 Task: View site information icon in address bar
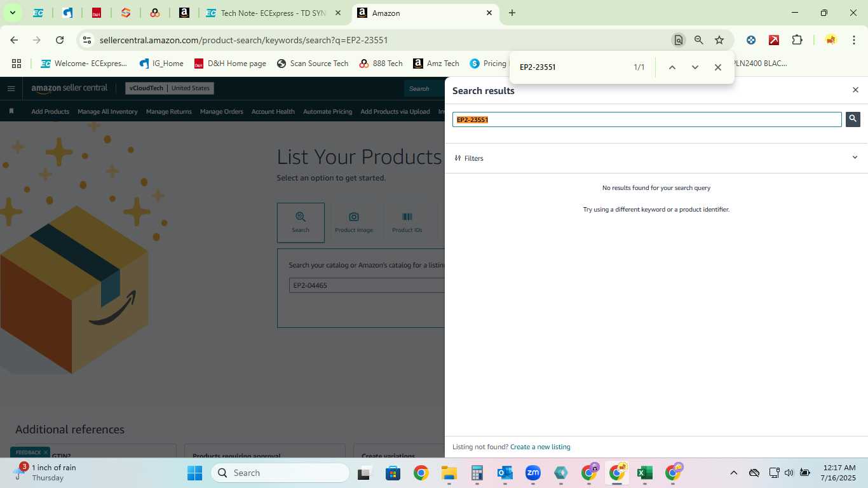coord(87,40)
